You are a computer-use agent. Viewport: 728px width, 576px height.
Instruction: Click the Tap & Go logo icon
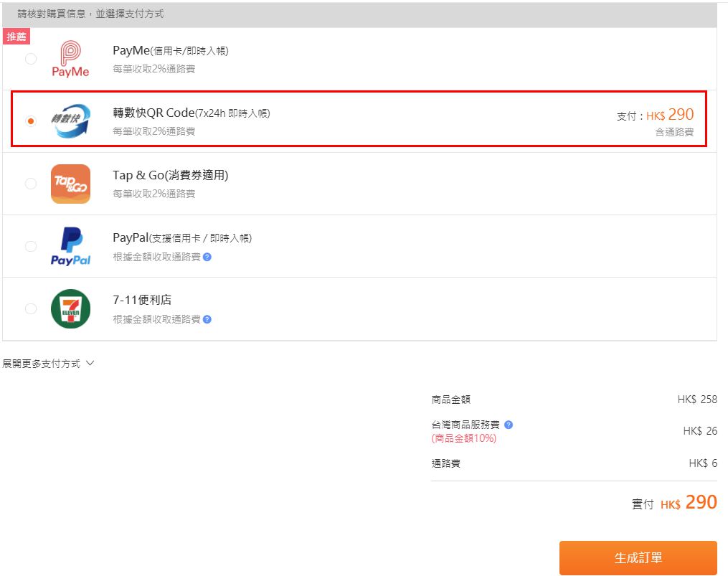(70, 184)
